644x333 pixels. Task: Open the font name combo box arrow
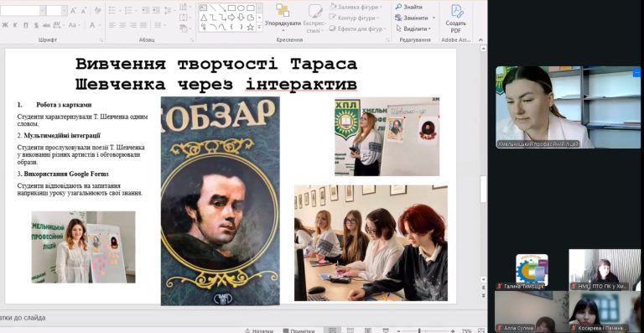(x=42, y=11)
